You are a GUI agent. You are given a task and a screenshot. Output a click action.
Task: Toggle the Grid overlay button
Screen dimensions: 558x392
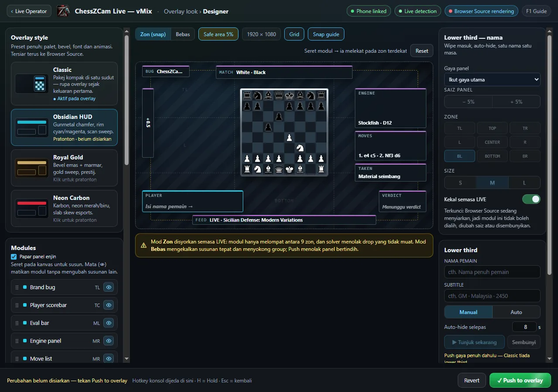(x=294, y=34)
